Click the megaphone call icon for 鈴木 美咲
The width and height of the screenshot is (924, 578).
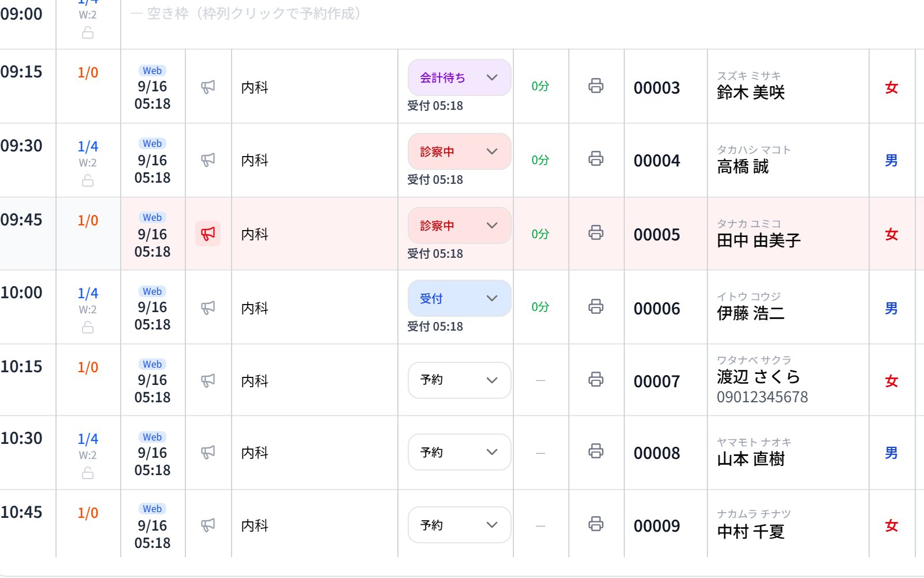click(208, 87)
